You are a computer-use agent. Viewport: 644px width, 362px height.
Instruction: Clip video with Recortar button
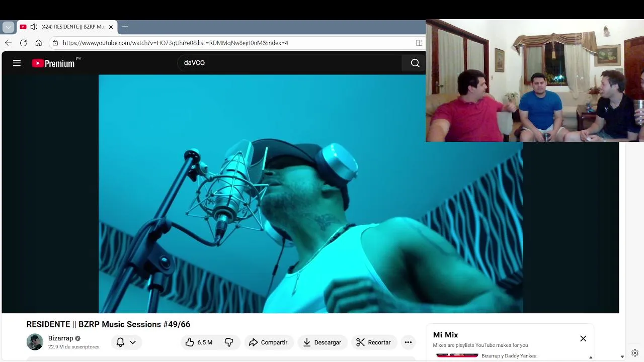[x=374, y=342]
